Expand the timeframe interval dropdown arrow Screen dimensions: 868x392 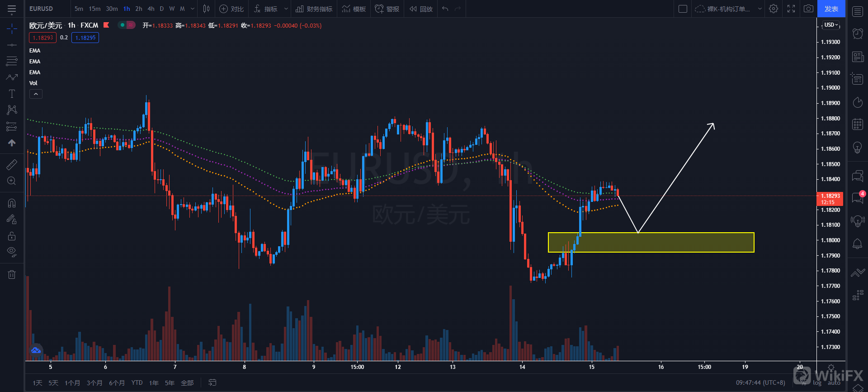(x=193, y=9)
